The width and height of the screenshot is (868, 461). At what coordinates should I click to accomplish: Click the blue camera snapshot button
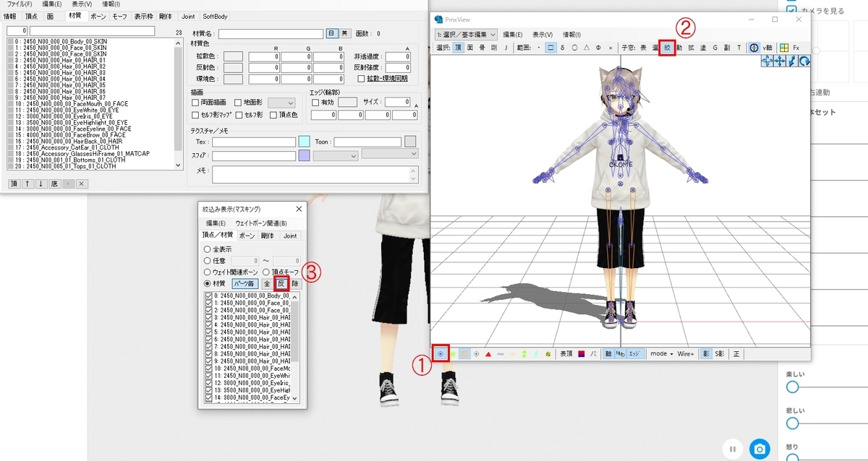(x=759, y=449)
